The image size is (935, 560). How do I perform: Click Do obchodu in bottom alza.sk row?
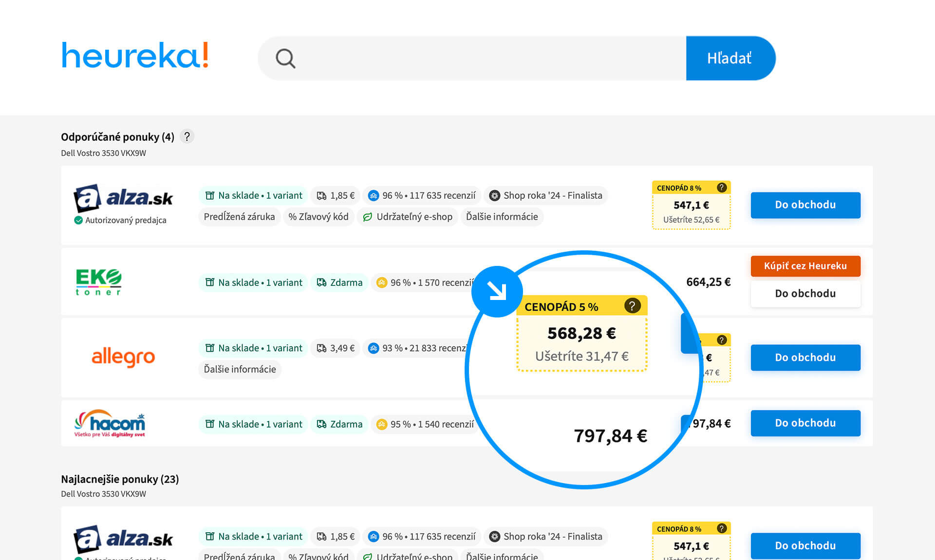tap(805, 546)
